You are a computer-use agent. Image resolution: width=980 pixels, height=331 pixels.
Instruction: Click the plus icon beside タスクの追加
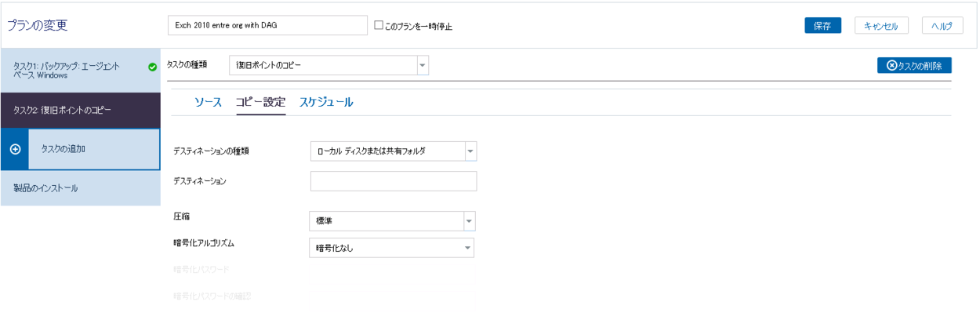point(15,149)
